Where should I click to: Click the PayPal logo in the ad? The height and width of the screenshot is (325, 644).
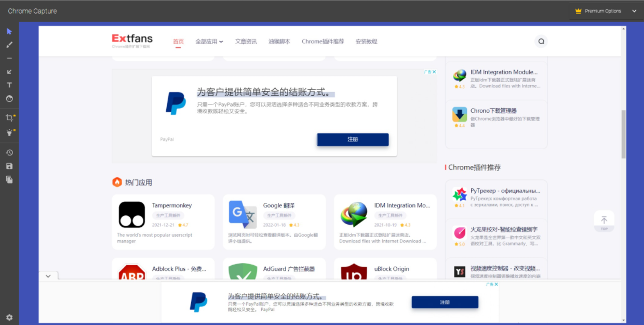(176, 103)
